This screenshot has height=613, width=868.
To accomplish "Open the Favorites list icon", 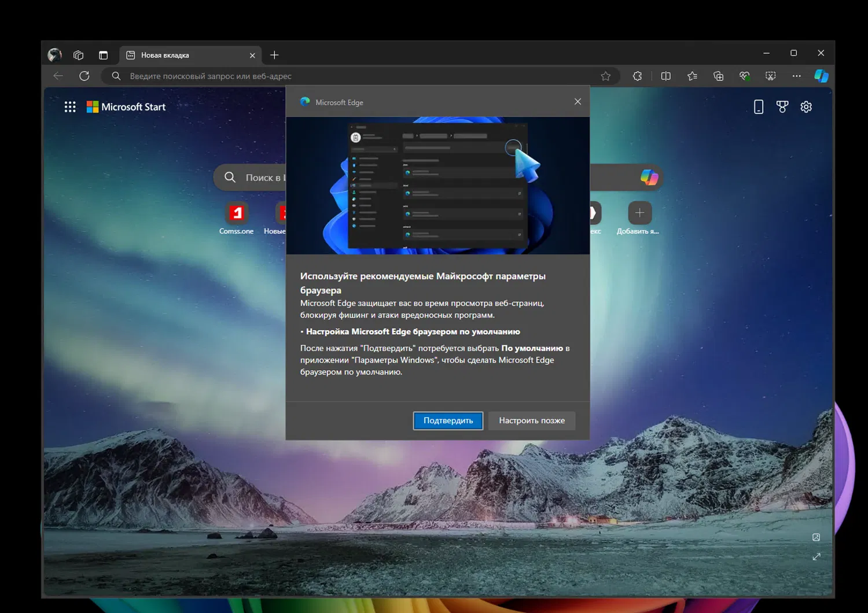I will tap(692, 76).
